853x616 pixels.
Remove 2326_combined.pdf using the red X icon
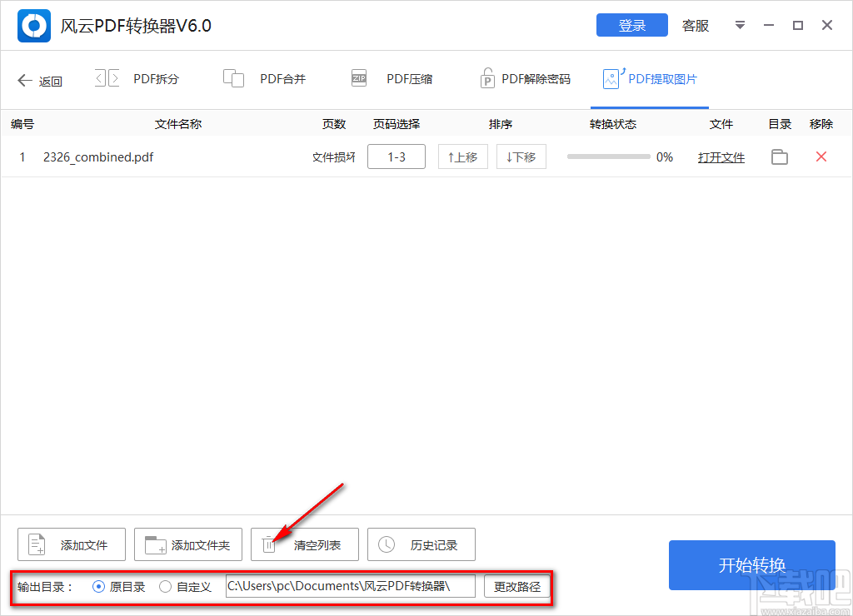coord(821,156)
